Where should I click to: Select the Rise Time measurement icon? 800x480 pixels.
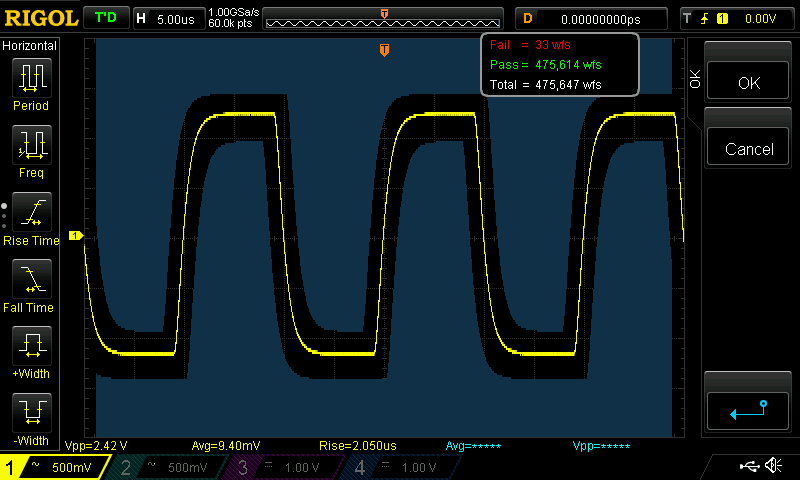[31, 212]
